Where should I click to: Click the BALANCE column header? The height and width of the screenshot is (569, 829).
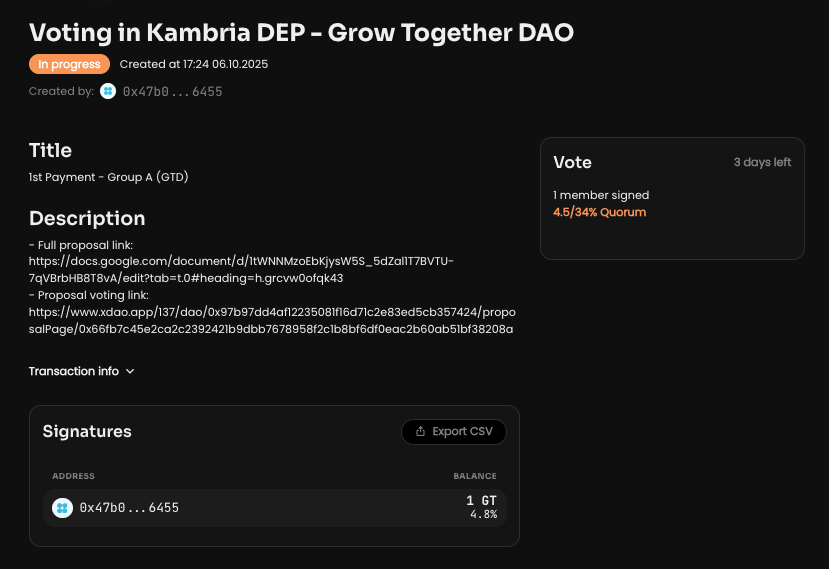click(x=474, y=476)
